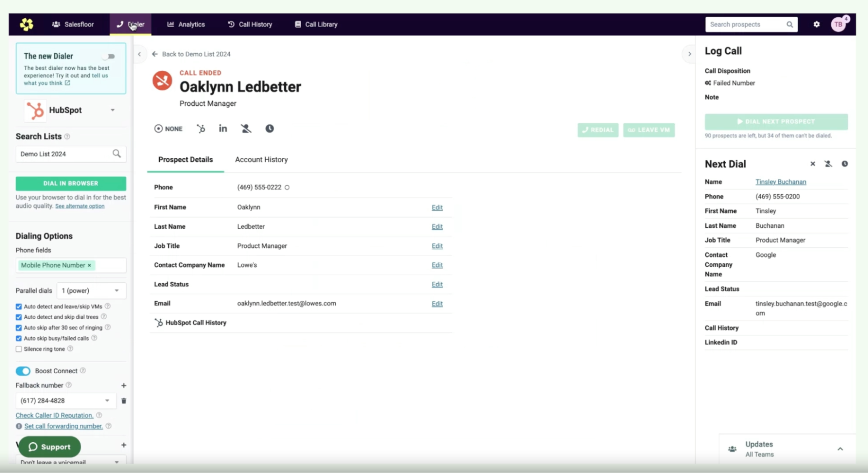Turn off Boost Connect toggle
The image size is (868, 473).
point(23,371)
